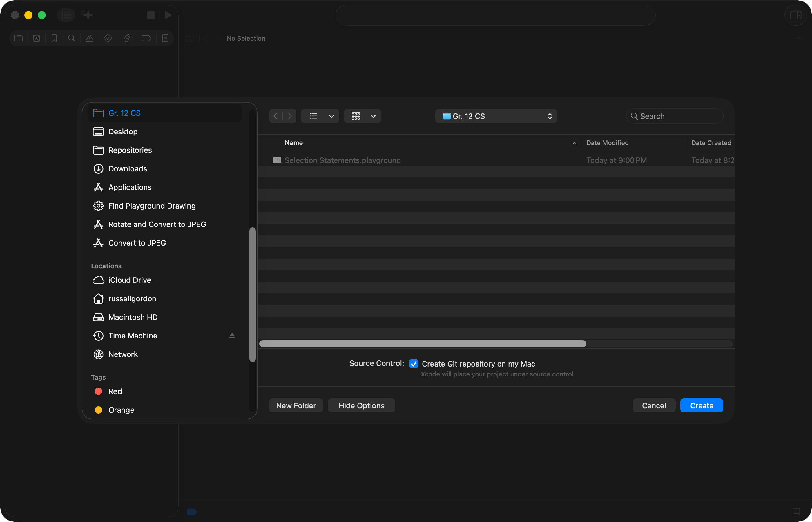The image size is (812, 522).
Task: Click the Hide Options button
Action: [361, 406]
